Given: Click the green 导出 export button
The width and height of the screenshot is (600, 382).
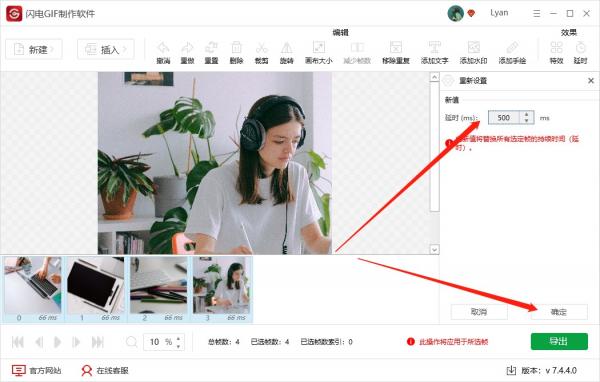Looking at the screenshot, I should (559, 341).
